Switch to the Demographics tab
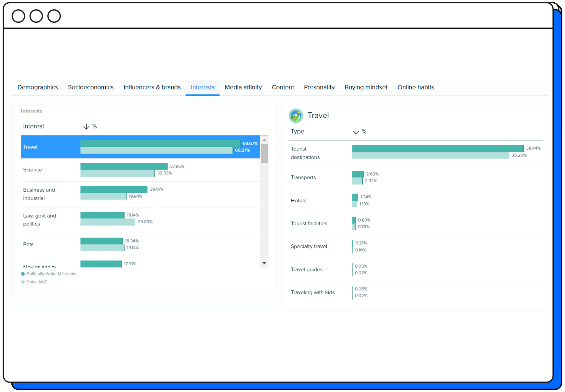Screen dimensions: 565x392 click(x=37, y=87)
